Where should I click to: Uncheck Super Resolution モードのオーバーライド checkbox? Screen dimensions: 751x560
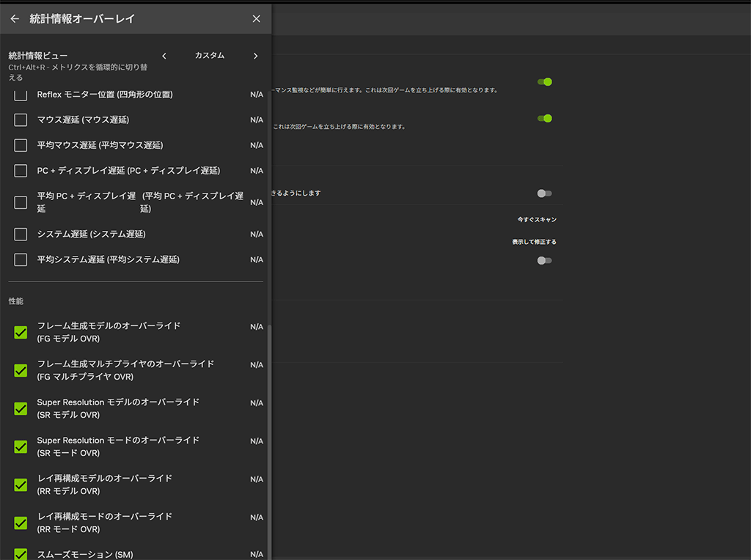(x=21, y=446)
